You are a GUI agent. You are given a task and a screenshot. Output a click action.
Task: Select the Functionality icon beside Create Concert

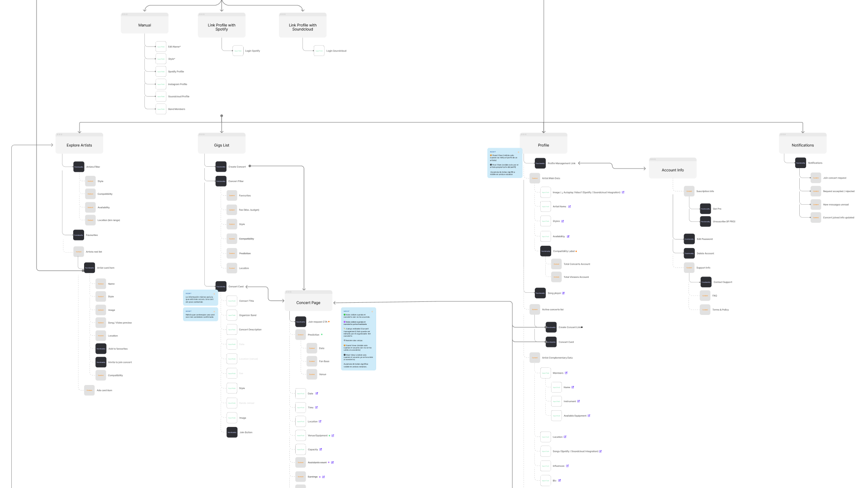pos(221,167)
